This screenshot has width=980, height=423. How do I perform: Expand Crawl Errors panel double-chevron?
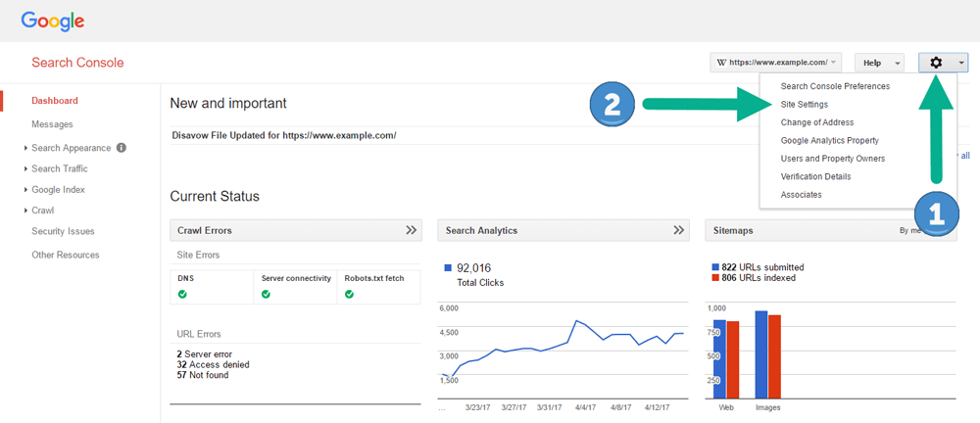(411, 230)
